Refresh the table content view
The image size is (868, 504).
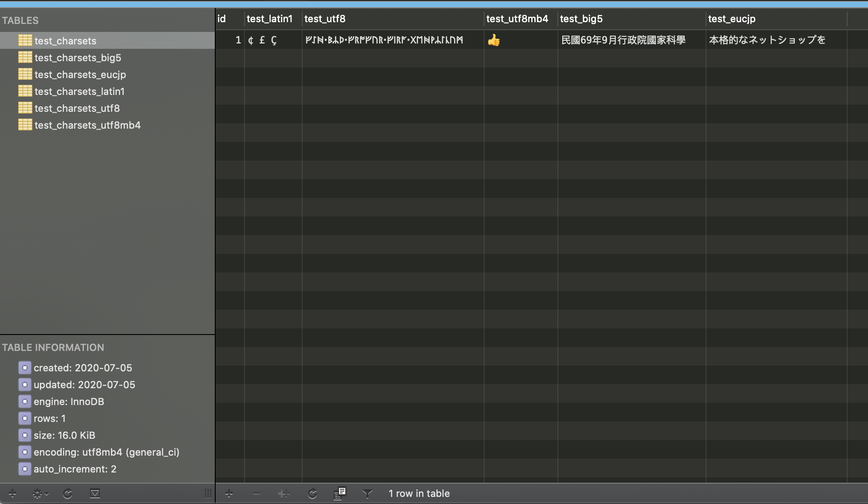[x=312, y=493]
